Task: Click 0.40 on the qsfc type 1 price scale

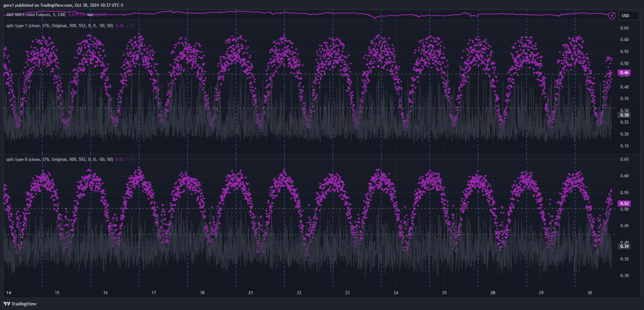Action: pyautogui.click(x=624, y=87)
